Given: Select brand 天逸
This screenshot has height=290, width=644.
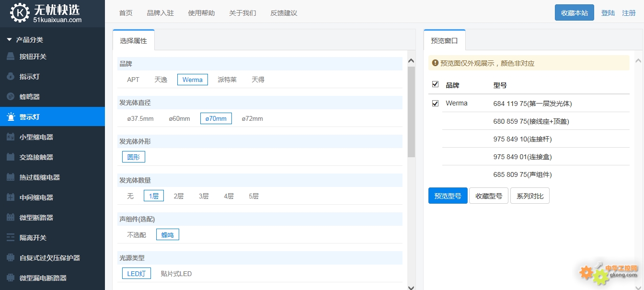Looking at the screenshot, I should pyautogui.click(x=161, y=80).
